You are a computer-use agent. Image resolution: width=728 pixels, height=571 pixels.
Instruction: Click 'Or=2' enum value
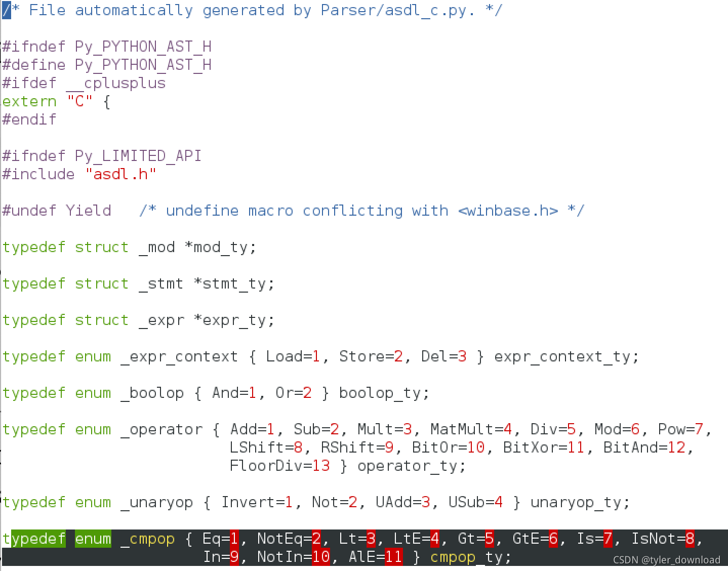click(x=293, y=393)
